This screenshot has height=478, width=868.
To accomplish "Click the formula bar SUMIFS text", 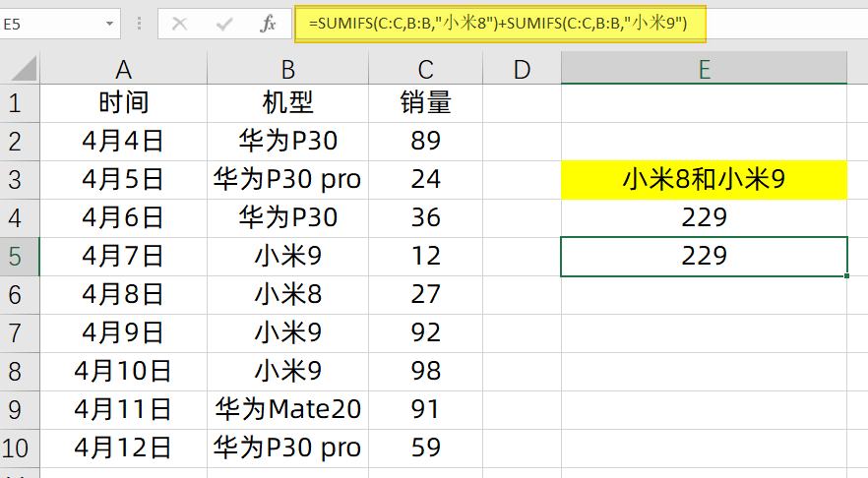I will pyautogui.click(x=498, y=24).
